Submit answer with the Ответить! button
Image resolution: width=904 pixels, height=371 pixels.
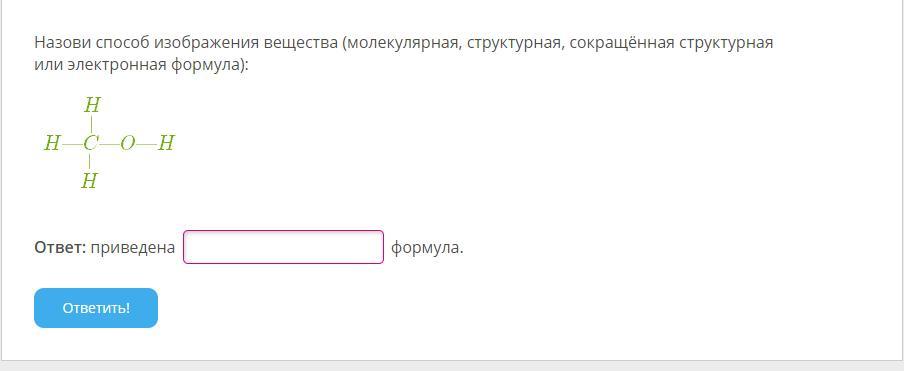[96, 308]
